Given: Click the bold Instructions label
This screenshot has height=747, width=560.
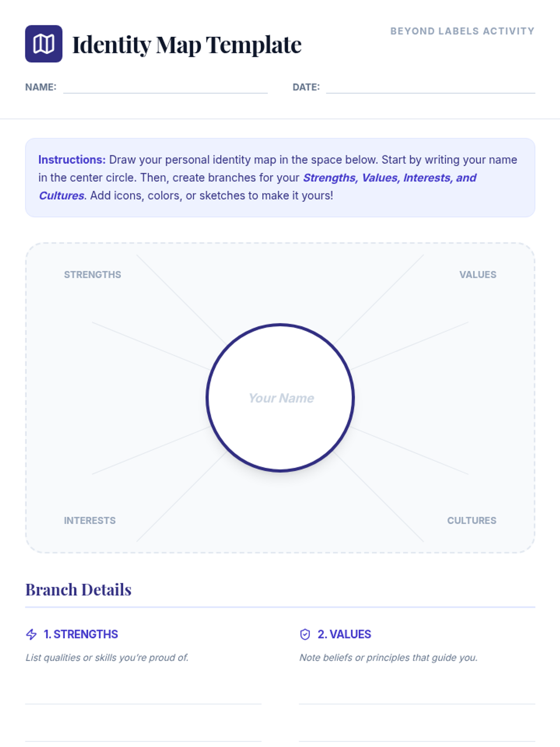Looking at the screenshot, I should (72, 160).
